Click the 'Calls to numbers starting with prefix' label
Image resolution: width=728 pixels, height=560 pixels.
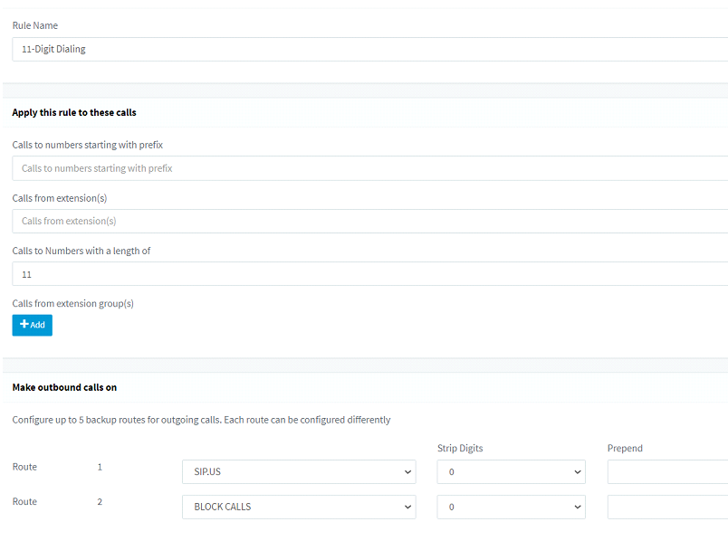click(88, 145)
